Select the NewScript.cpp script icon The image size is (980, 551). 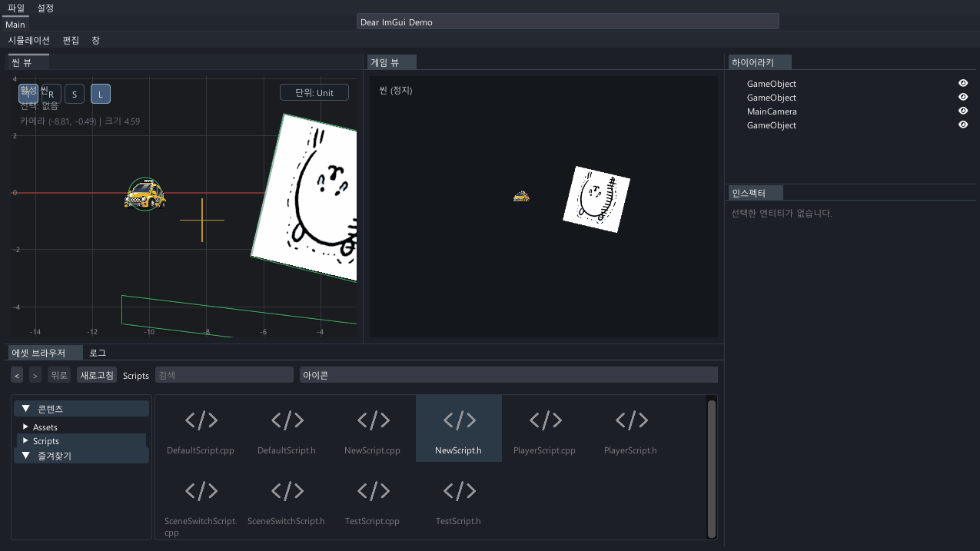click(x=373, y=420)
